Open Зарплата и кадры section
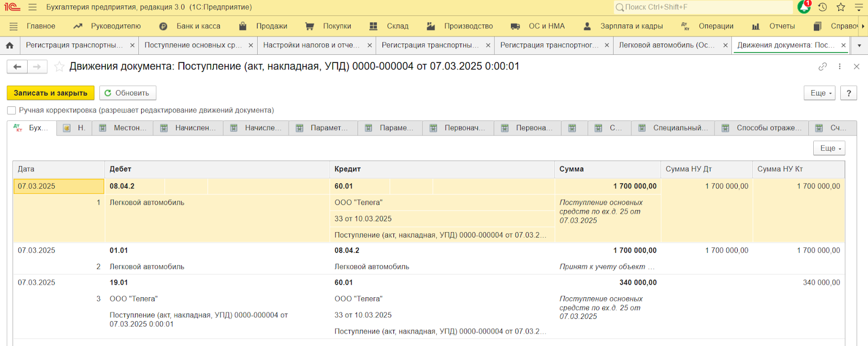This screenshot has width=868, height=346. pos(623,26)
